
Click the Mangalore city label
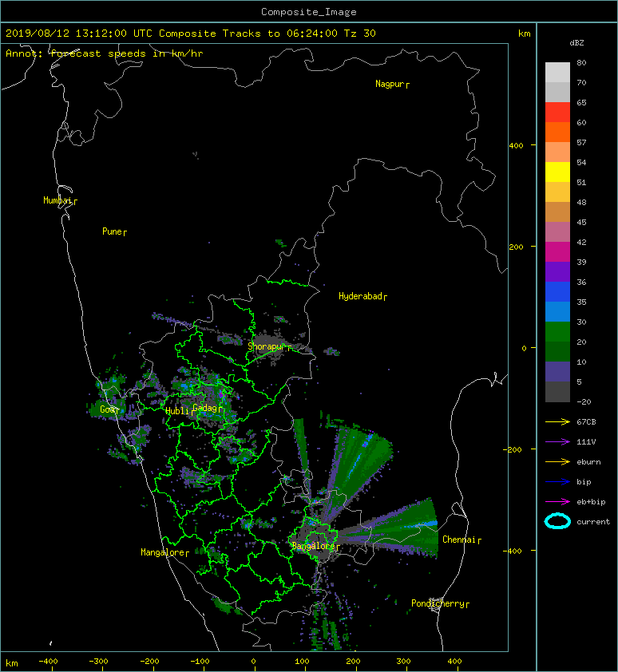pos(164,552)
